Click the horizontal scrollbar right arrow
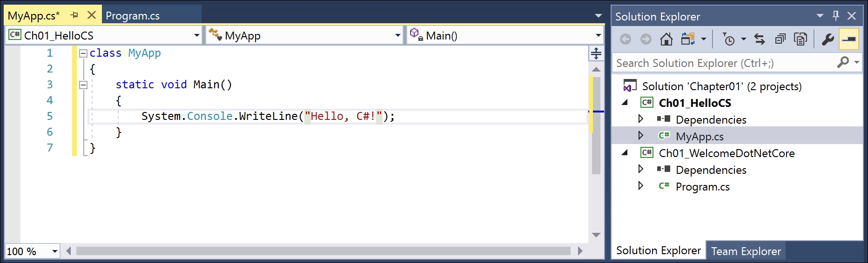This screenshot has width=868, height=263. tap(580, 251)
